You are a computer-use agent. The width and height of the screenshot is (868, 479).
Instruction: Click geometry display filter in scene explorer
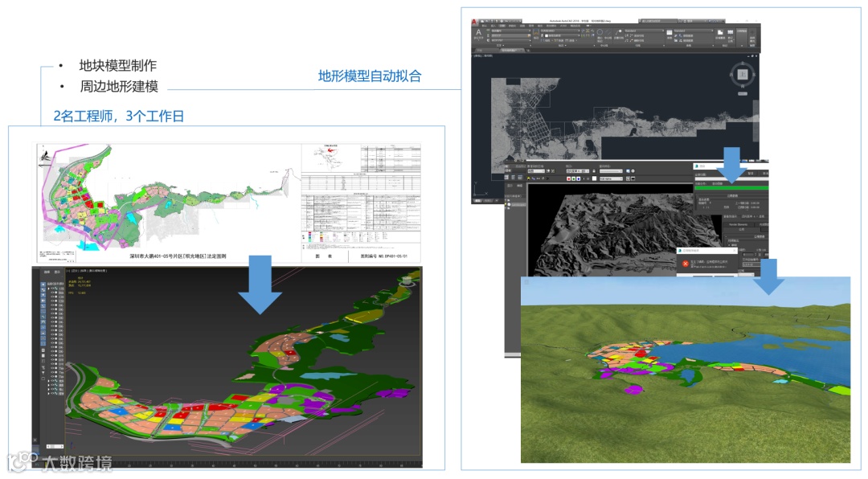pos(43,284)
